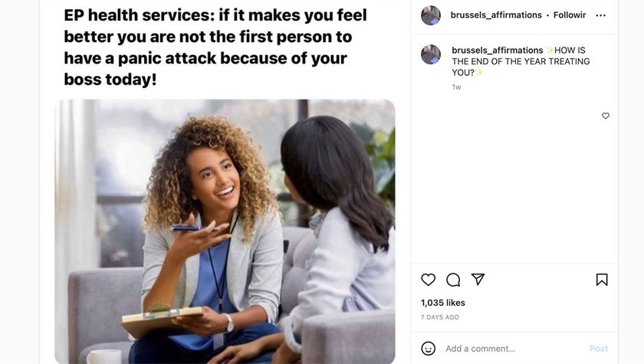The image size is (644, 364).
Task: Click the 1w caption timestamp
Action: coord(456,87)
